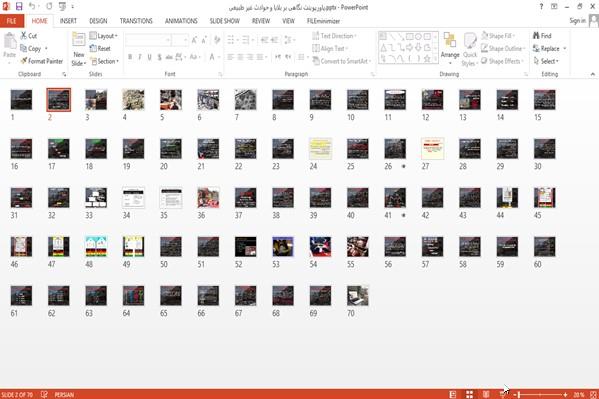The image size is (599, 399).
Task: Collapse the ribbon chevron
Action: 593,74
